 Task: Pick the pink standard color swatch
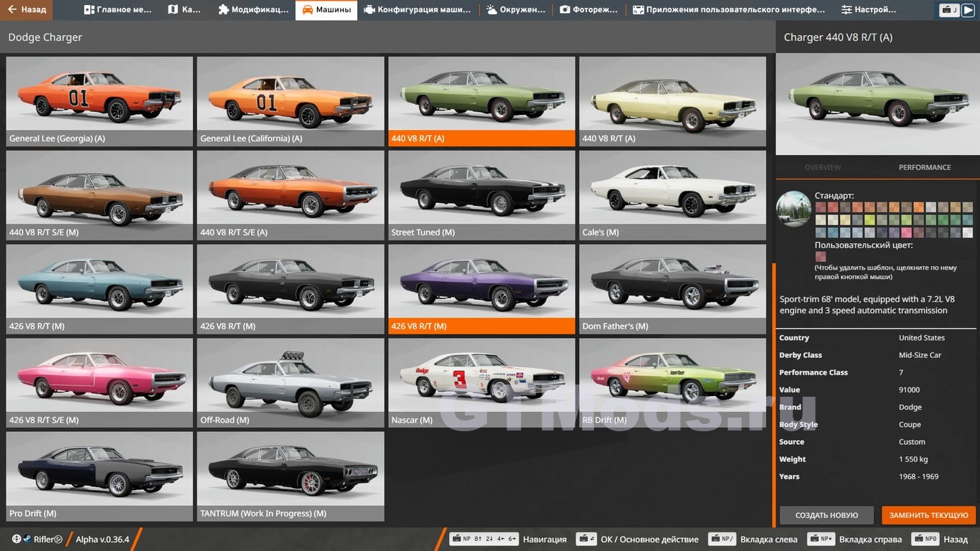pyautogui.click(x=907, y=232)
